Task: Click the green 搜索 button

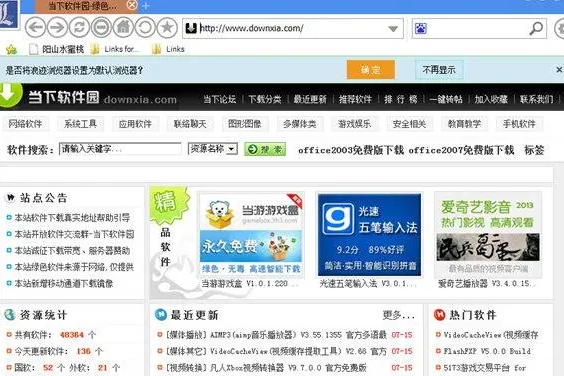Action: (x=265, y=149)
